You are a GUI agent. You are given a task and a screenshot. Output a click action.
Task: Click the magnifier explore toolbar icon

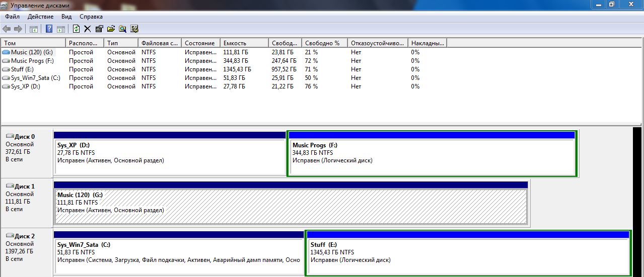click(x=122, y=29)
